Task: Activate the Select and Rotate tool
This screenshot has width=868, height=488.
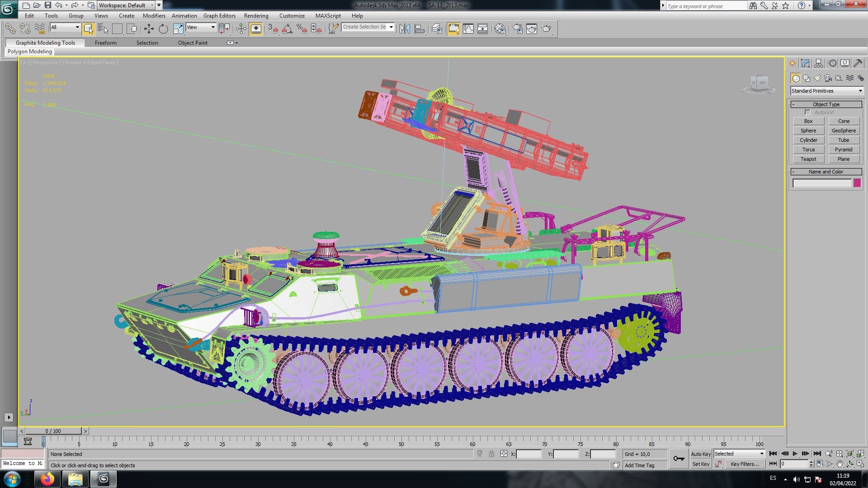Action: point(163,29)
